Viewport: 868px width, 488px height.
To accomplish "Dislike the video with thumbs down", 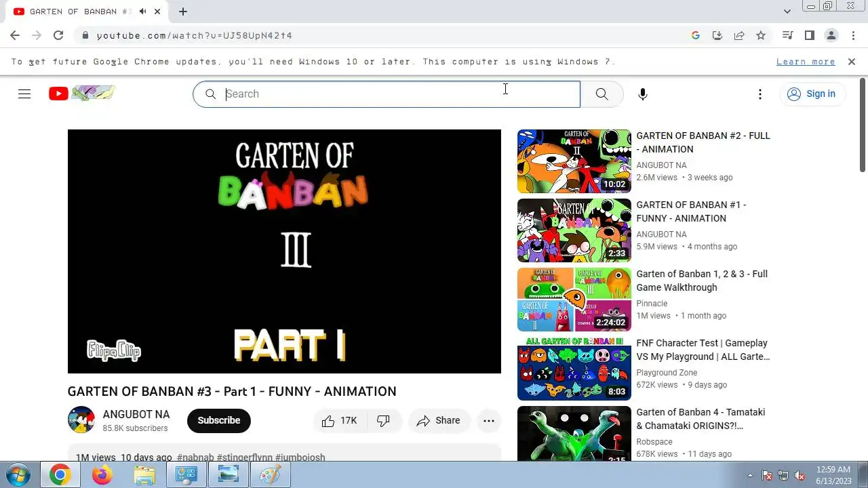I will click(384, 421).
